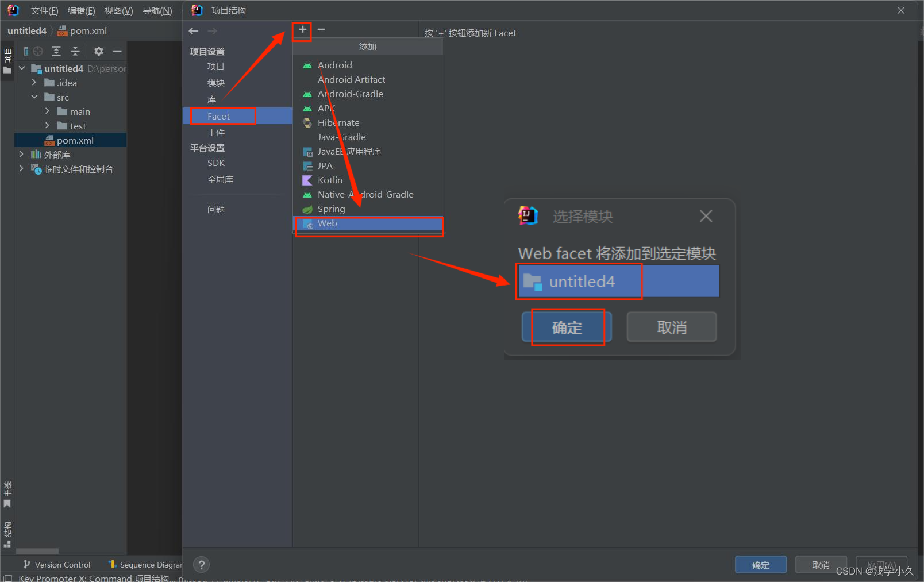
Task: Open the project view selector icon
Action: coord(26,51)
